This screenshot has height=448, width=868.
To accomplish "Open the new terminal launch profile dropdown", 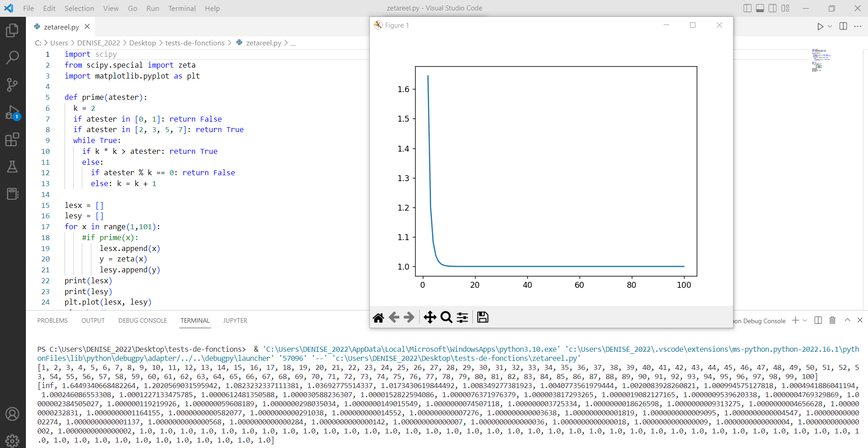I will click(x=805, y=320).
